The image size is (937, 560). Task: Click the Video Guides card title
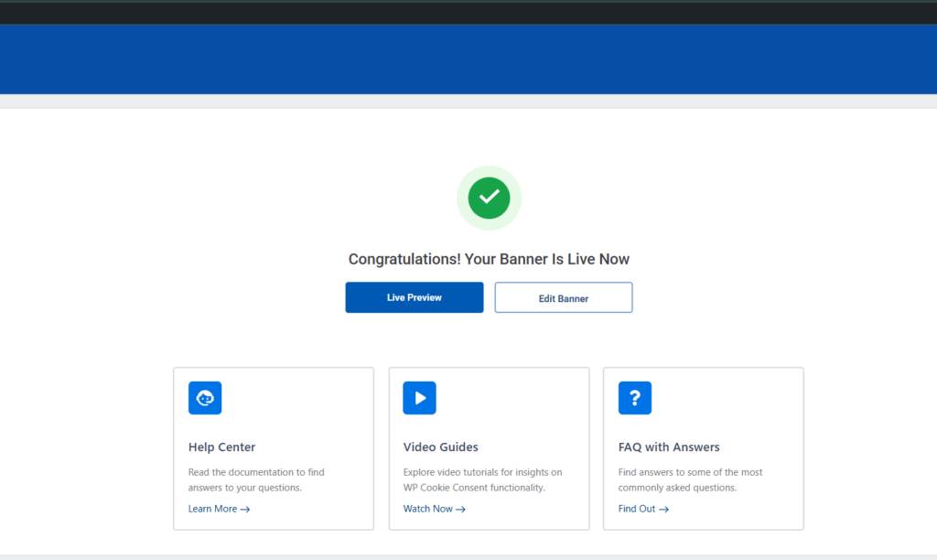coord(440,447)
